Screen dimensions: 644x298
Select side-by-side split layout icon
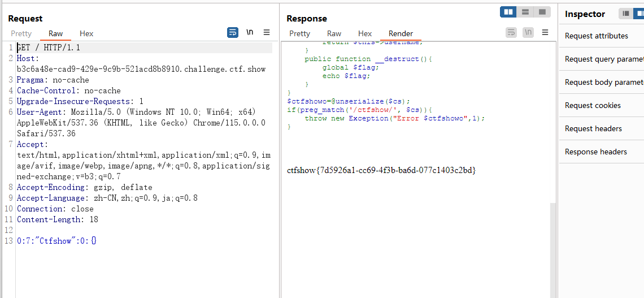(x=508, y=12)
